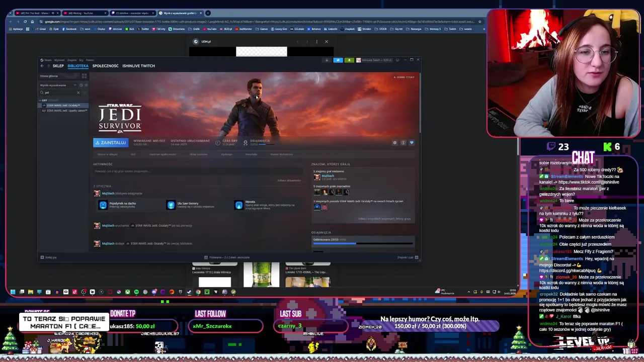Open IshinLive Twitch account dropdown
Image resolution: width=644 pixels, height=362 pixels.
pos(374,60)
